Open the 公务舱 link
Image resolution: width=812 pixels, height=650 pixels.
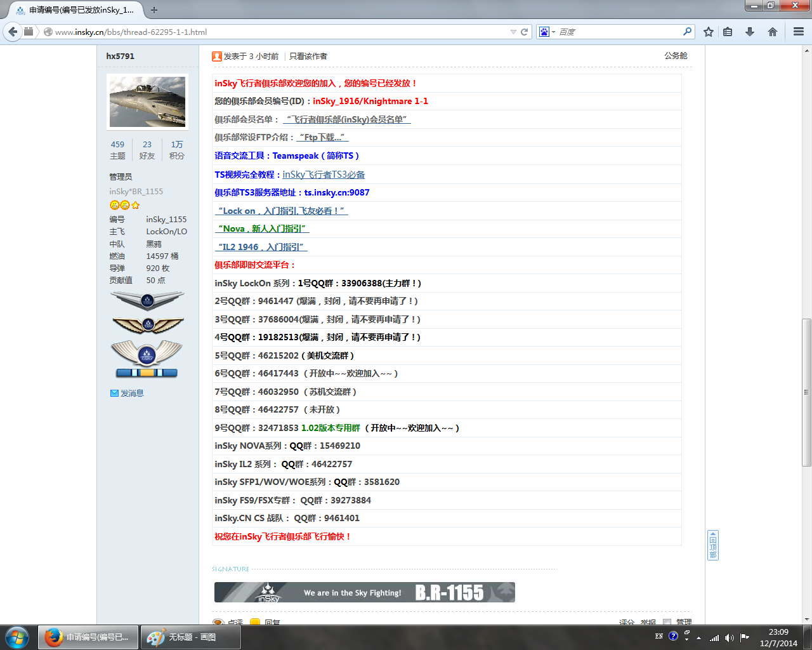point(676,56)
